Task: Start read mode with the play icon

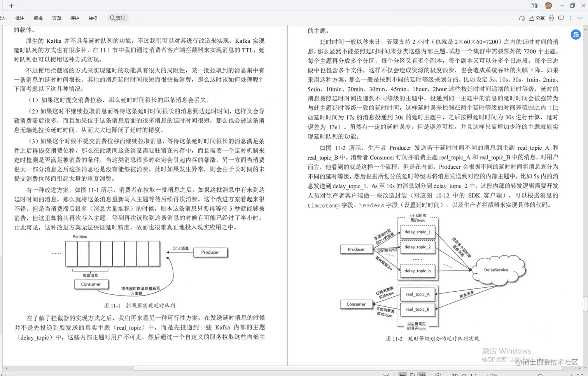Action: 439,374
